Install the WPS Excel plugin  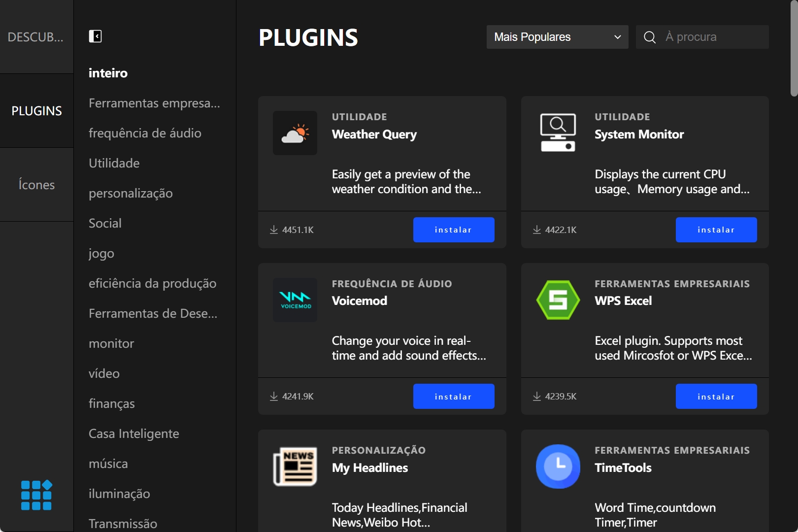point(716,397)
